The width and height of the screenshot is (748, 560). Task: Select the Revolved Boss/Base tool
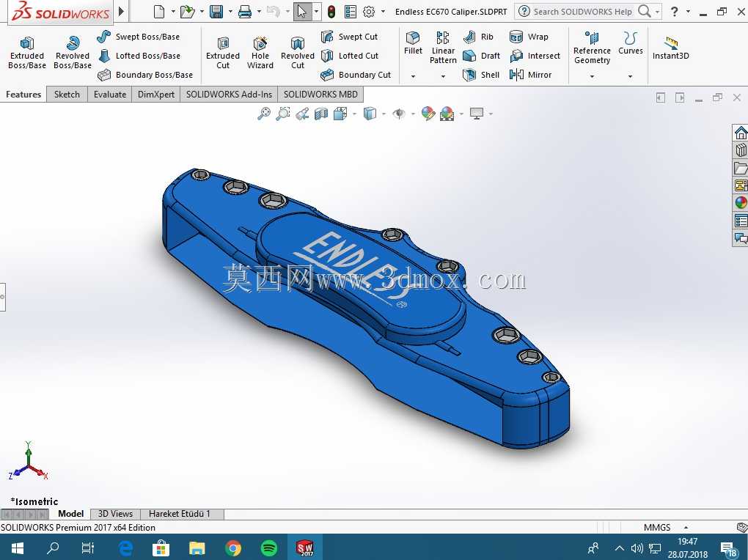72,53
